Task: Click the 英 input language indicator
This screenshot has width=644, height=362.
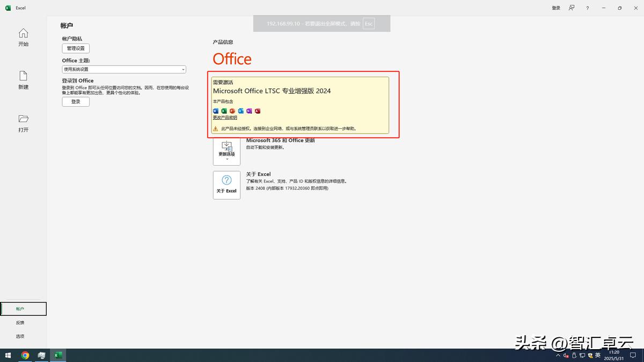Action: click(597, 356)
